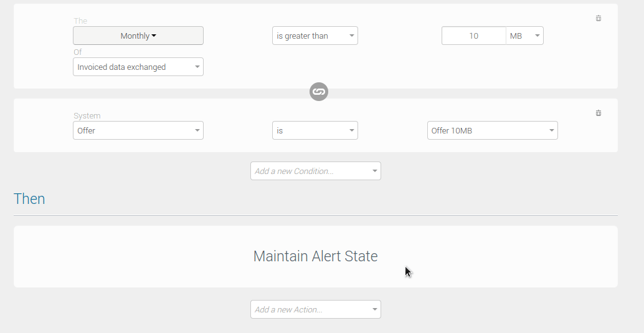The height and width of the screenshot is (333, 644).
Task: Open the "Add a new Condition" combo box
Action: (x=316, y=171)
